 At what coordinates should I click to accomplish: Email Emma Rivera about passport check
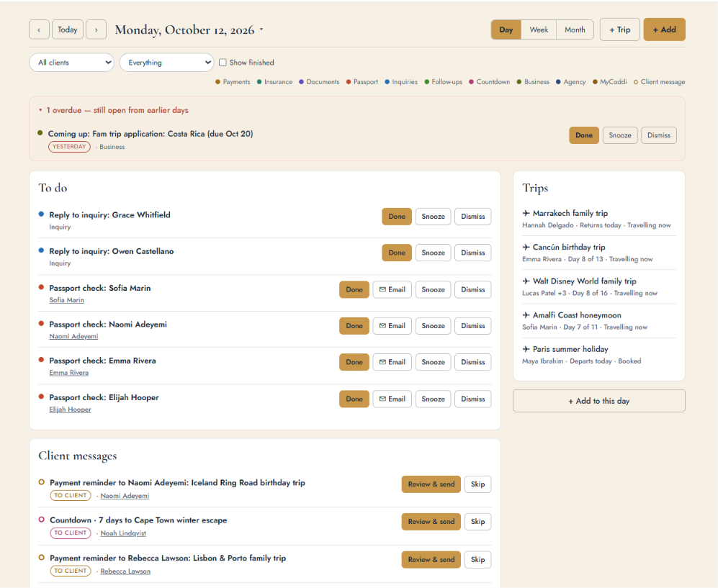click(x=392, y=362)
